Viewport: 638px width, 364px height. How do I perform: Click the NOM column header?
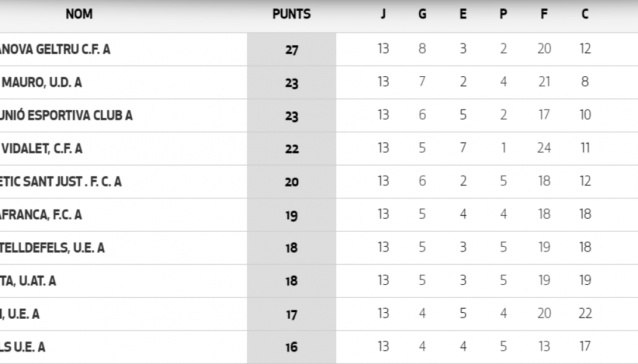tap(79, 15)
